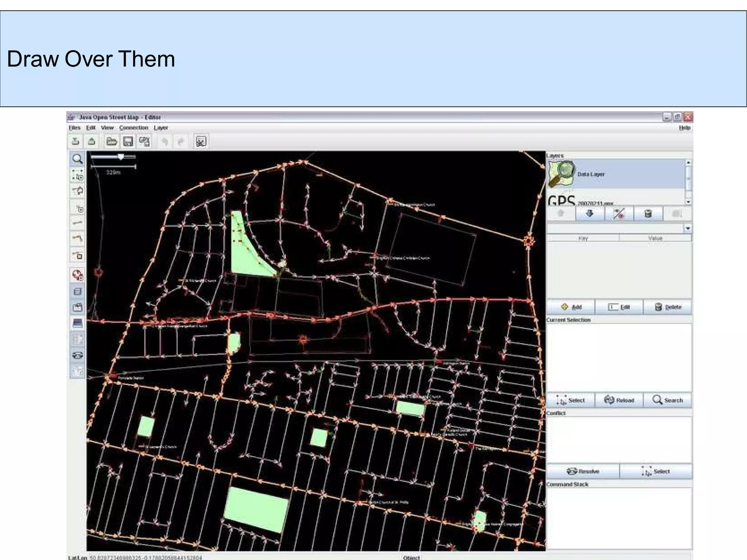
Task: Open the Connection menu
Action: [133, 128]
